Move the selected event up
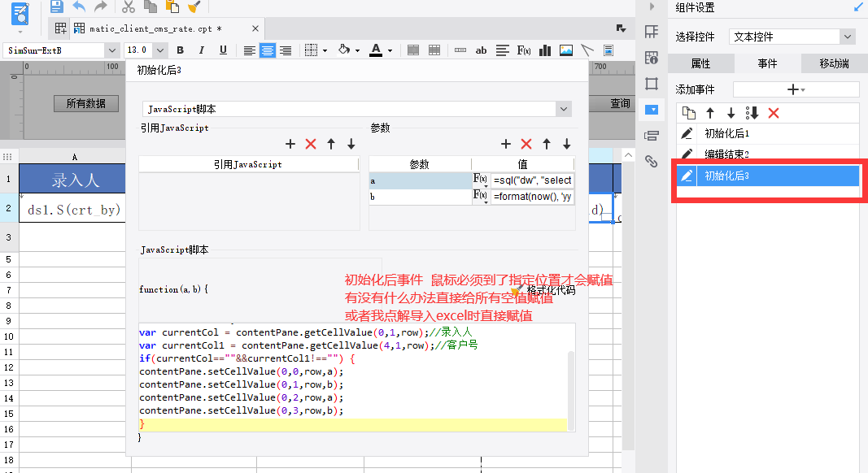This screenshot has height=473, width=868. coord(710,114)
